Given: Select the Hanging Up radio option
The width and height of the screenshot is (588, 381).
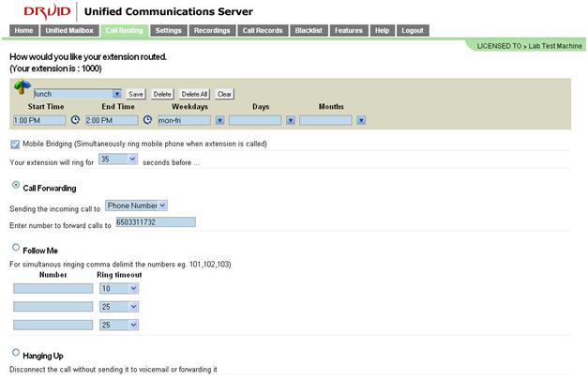Looking at the screenshot, I should pos(16,354).
